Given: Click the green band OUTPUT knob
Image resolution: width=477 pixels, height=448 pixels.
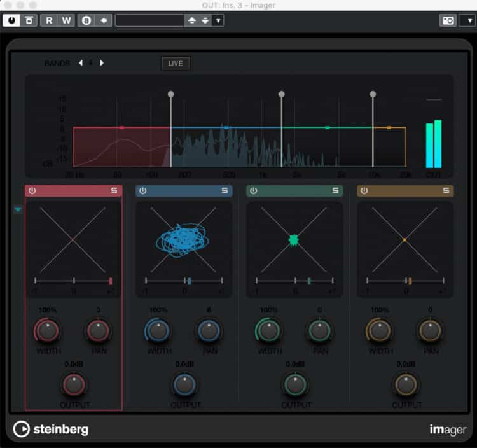Looking at the screenshot, I should [x=295, y=384].
